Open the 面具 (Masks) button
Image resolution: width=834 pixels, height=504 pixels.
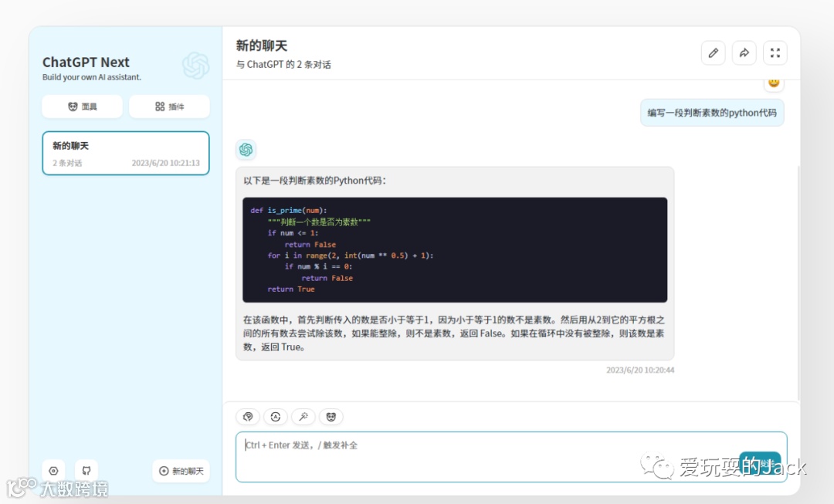pyautogui.click(x=83, y=107)
